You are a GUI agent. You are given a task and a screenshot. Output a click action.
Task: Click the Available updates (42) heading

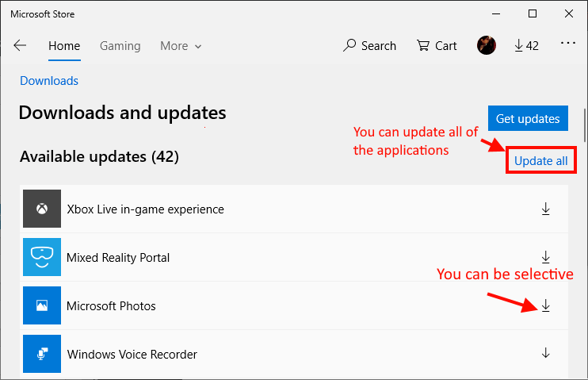pos(99,156)
